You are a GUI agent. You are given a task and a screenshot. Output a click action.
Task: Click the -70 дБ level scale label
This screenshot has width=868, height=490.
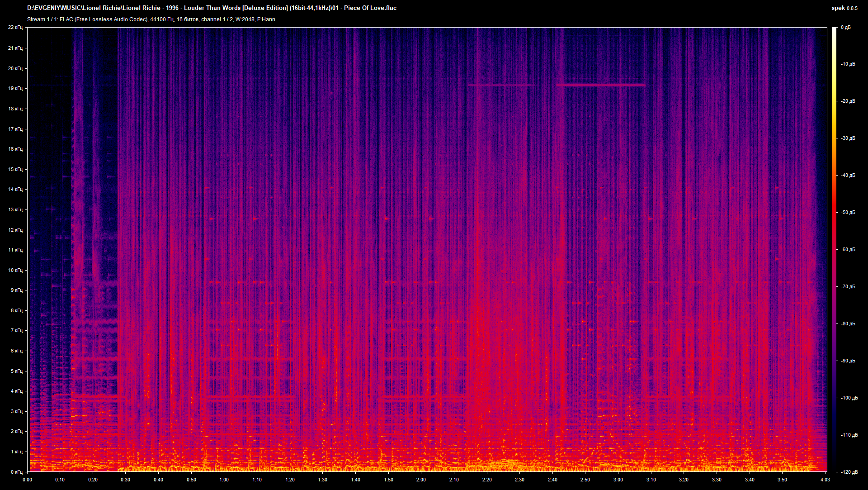pos(848,287)
